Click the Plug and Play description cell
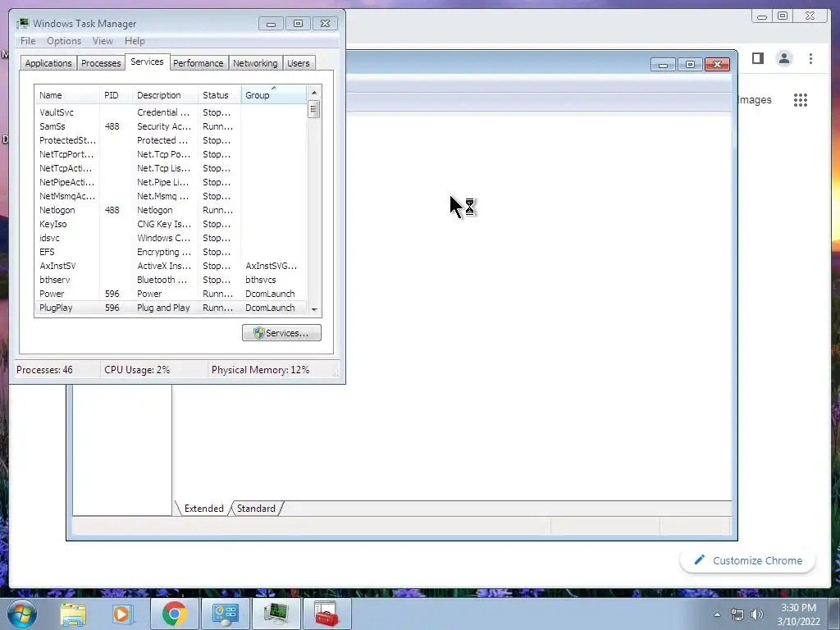Image resolution: width=840 pixels, height=630 pixels. (163, 308)
